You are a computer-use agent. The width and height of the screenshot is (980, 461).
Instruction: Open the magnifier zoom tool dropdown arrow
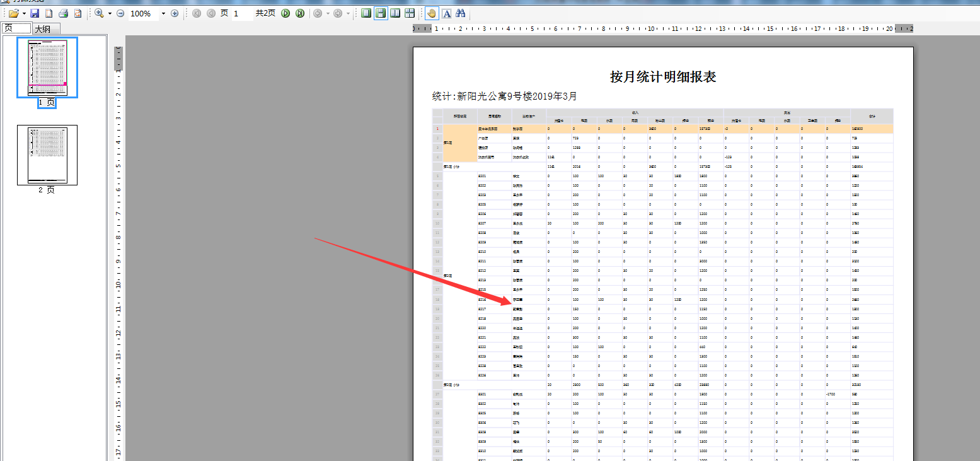pos(110,13)
